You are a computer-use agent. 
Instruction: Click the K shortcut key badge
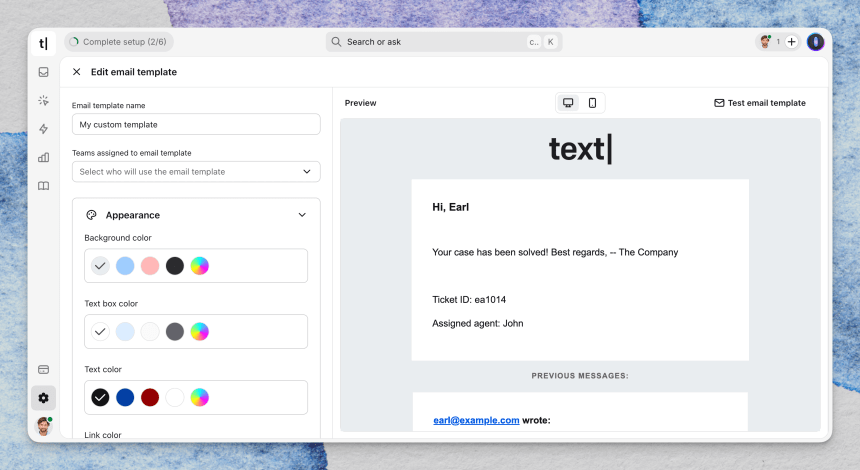[551, 42]
